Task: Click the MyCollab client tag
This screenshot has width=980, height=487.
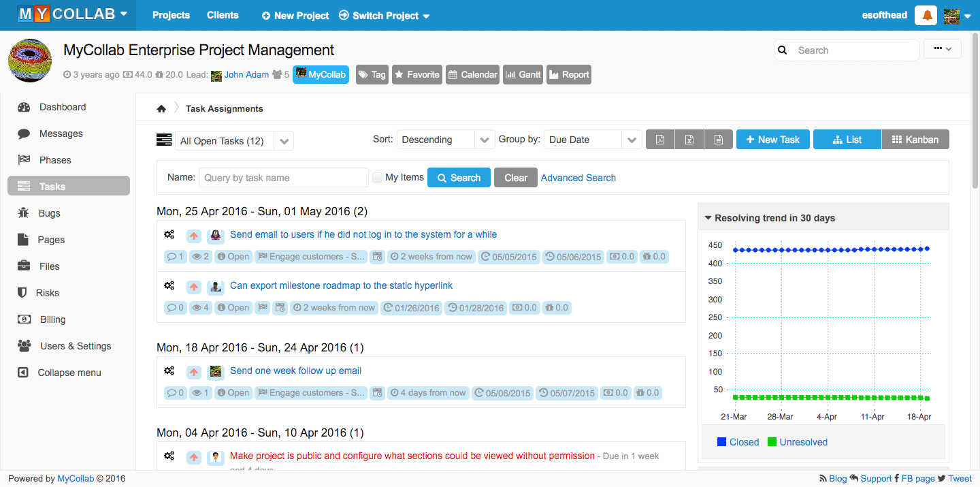Action: pos(321,75)
